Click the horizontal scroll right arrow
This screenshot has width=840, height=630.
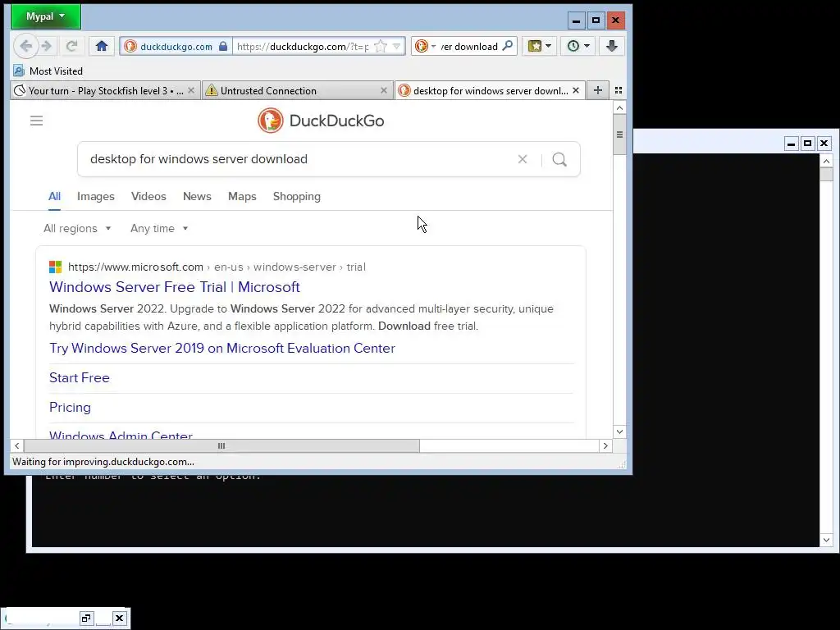(x=605, y=445)
